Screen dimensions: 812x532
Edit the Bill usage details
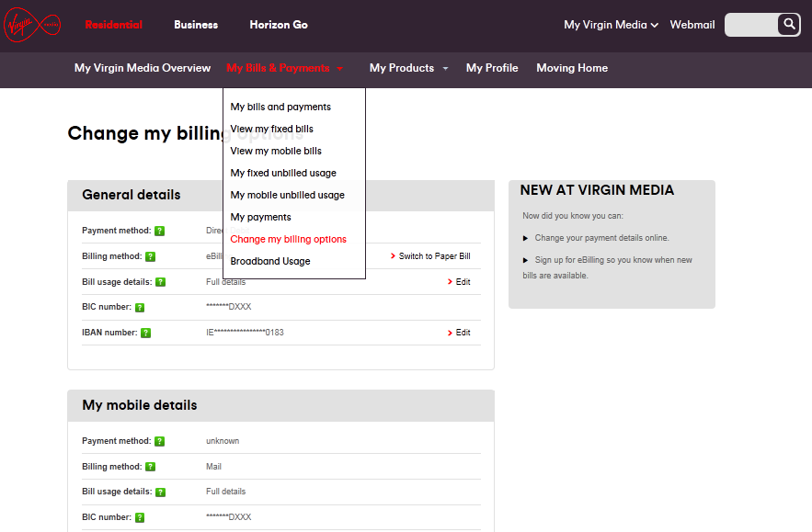(459, 282)
